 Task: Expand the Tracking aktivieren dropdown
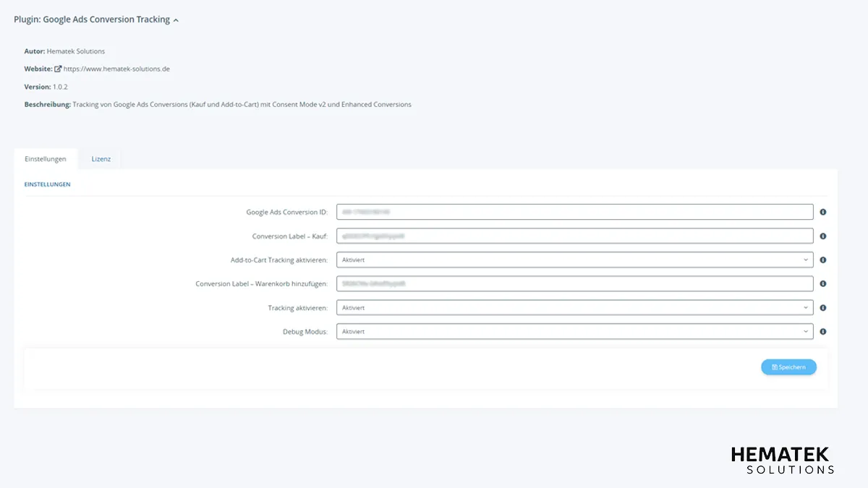click(x=575, y=307)
